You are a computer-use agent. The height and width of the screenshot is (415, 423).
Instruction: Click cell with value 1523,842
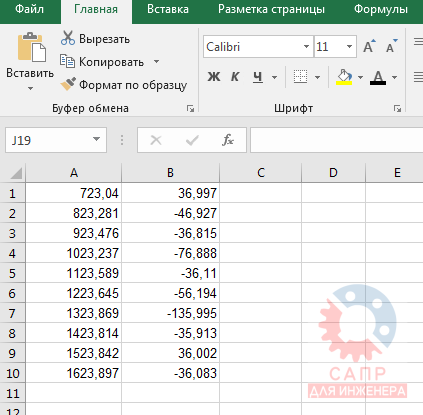point(74,353)
